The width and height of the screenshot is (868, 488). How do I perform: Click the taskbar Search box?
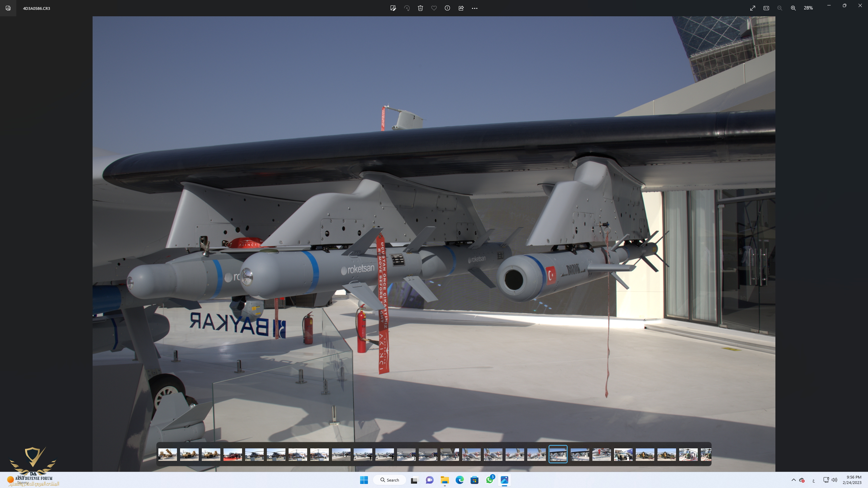[x=390, y=480]
